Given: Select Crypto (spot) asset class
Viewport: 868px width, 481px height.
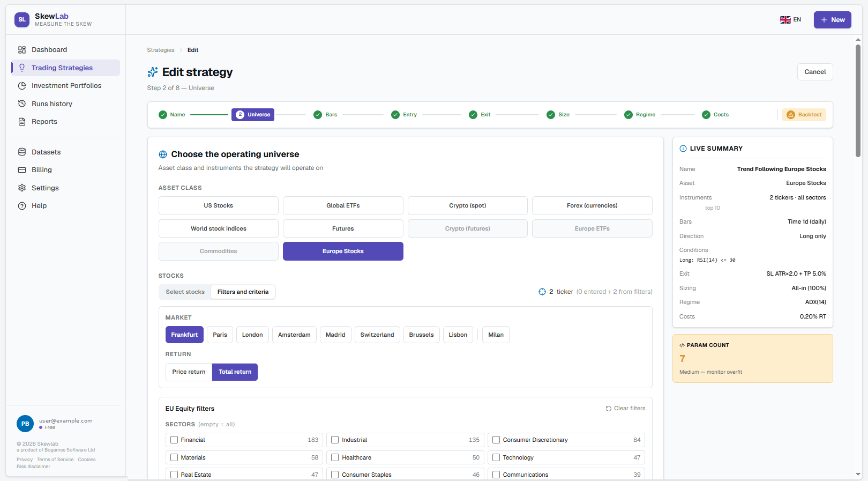Looking at the screenshot, I should (468, 205).
